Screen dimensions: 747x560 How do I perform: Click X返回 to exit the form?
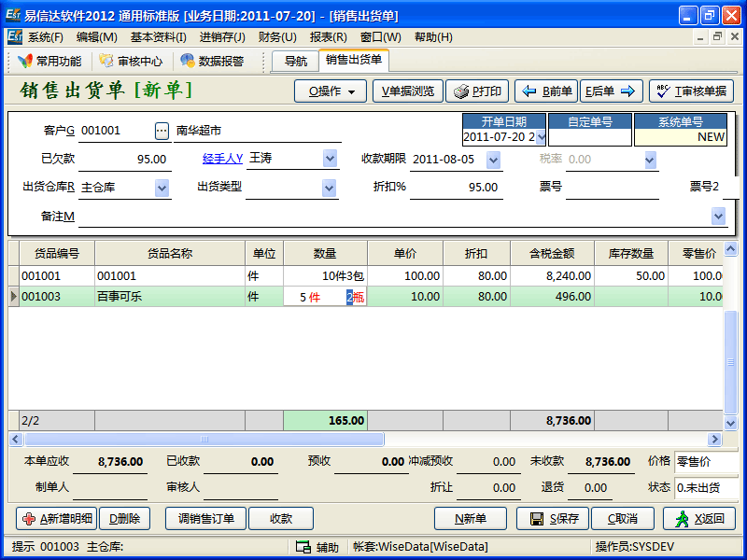[x=698, y=519]
